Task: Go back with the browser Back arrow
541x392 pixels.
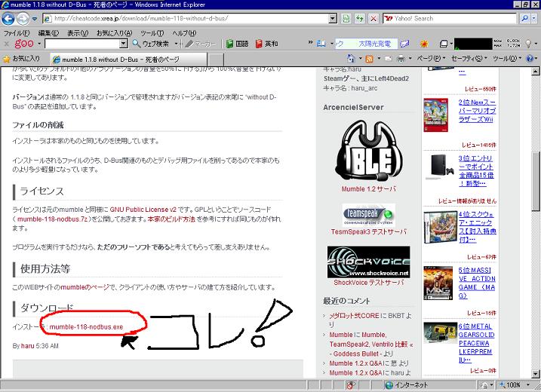Action: (x=8, y=19)
